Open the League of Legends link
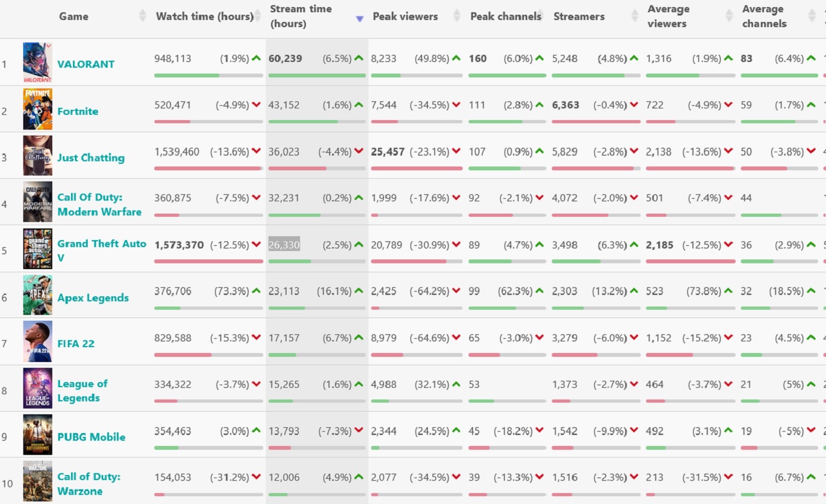Viewport: 826px width, 504px height. [83, 390]
